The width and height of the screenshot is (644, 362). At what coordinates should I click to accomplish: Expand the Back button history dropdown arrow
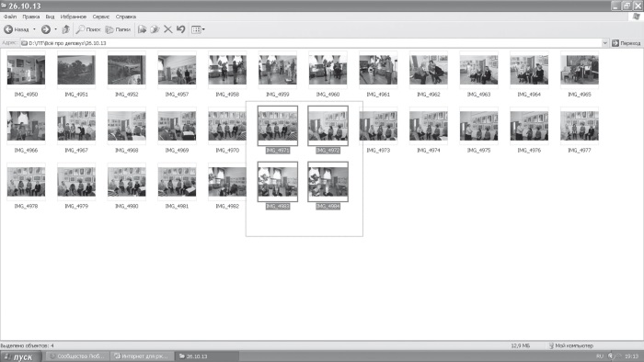[x=34, y=29]
